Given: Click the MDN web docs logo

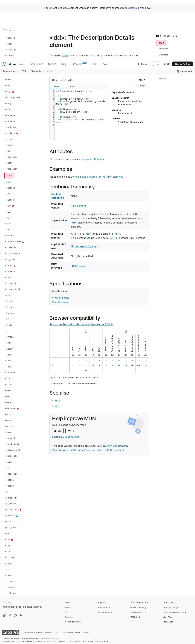Looking at the screenshot, I should (x=15, y=64).
